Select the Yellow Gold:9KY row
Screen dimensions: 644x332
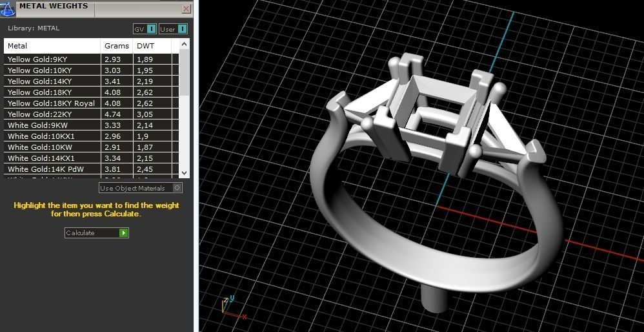(x=92, y=59)
